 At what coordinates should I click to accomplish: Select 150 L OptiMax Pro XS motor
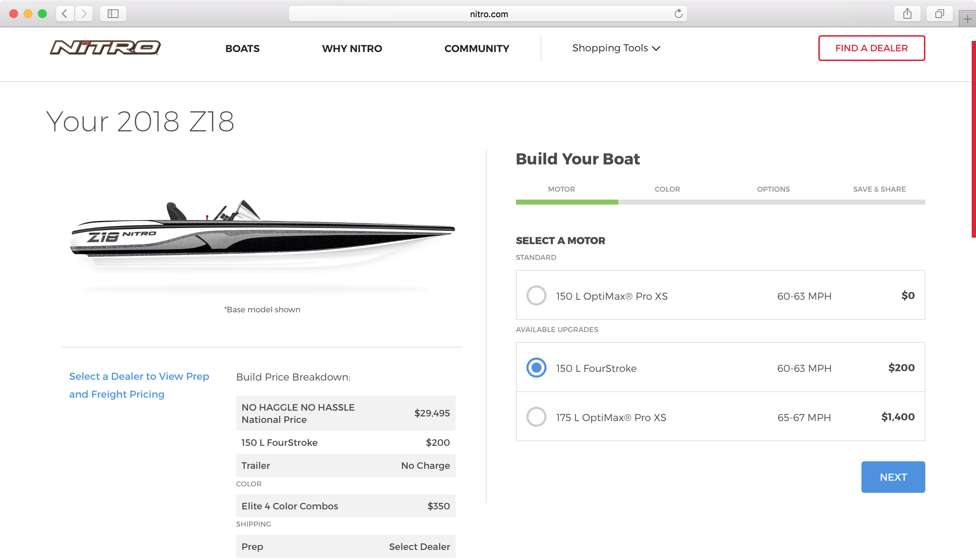[536, 295]
